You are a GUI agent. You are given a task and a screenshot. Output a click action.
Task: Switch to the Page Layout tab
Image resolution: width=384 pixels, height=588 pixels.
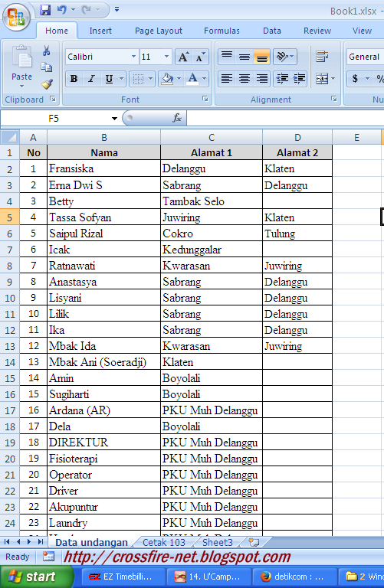pyautogui.click(x=159, y=31)
